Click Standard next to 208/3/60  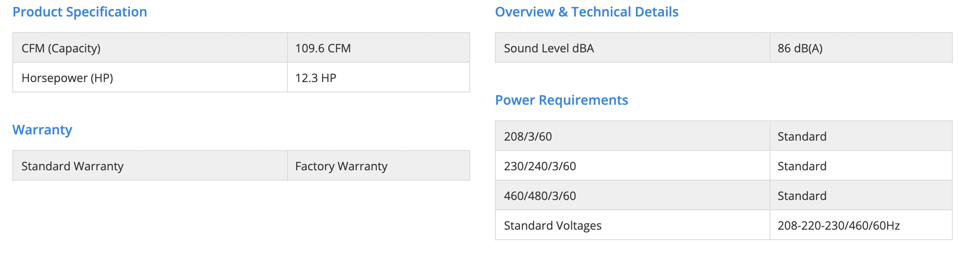(802, 136)
